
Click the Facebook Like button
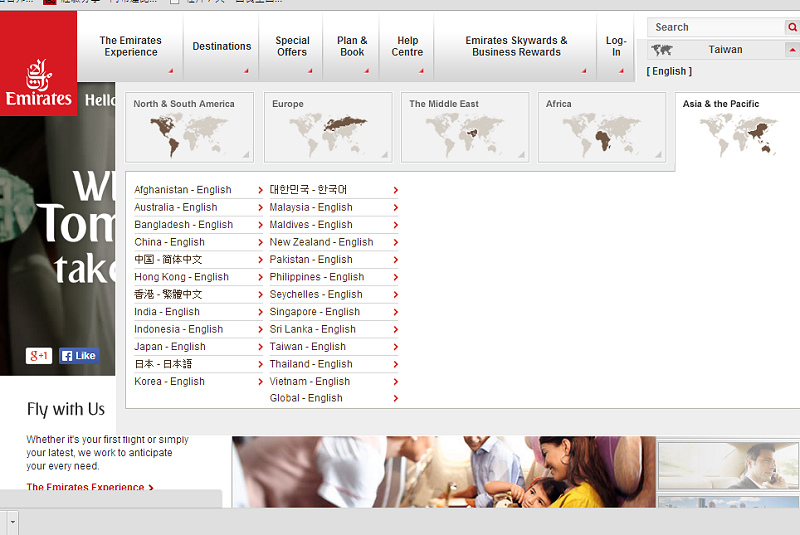pyautogui.click(x=79, y=355)
